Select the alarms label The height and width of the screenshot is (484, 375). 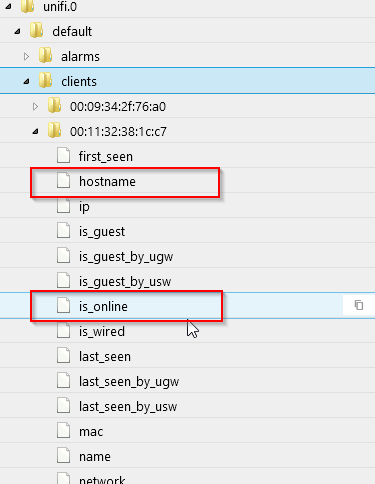80,57
